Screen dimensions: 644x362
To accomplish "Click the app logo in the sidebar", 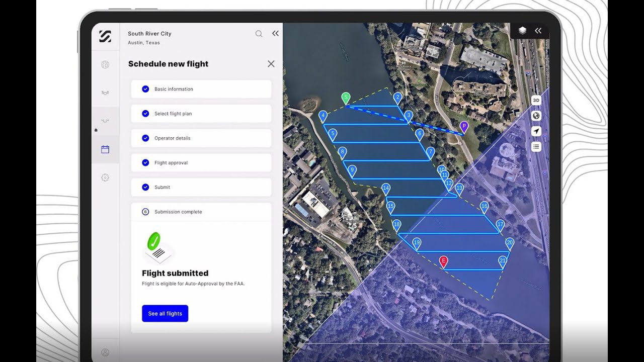I will tap(105, 36).
